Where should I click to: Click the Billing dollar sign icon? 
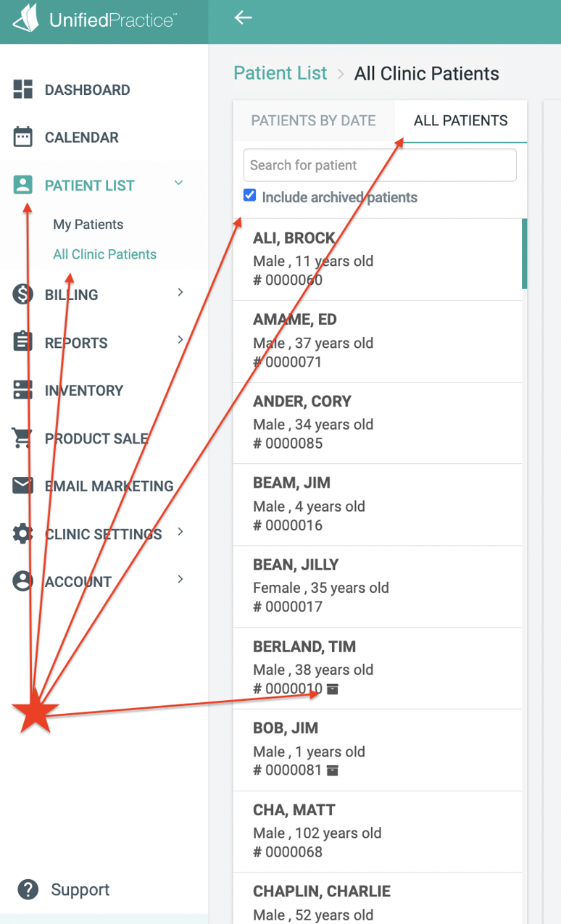click(23, 294)
